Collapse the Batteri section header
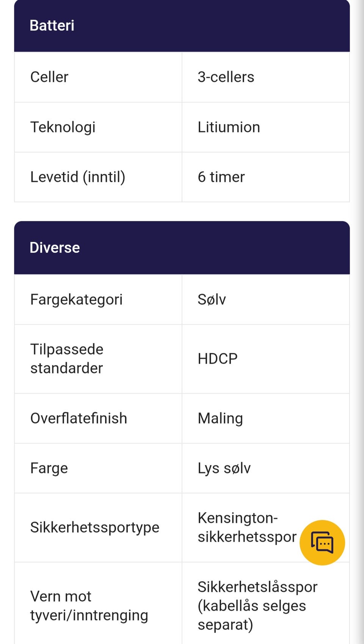Image resolution: width=364 pixels, height=644 pixels. click(x=182, y=26)
